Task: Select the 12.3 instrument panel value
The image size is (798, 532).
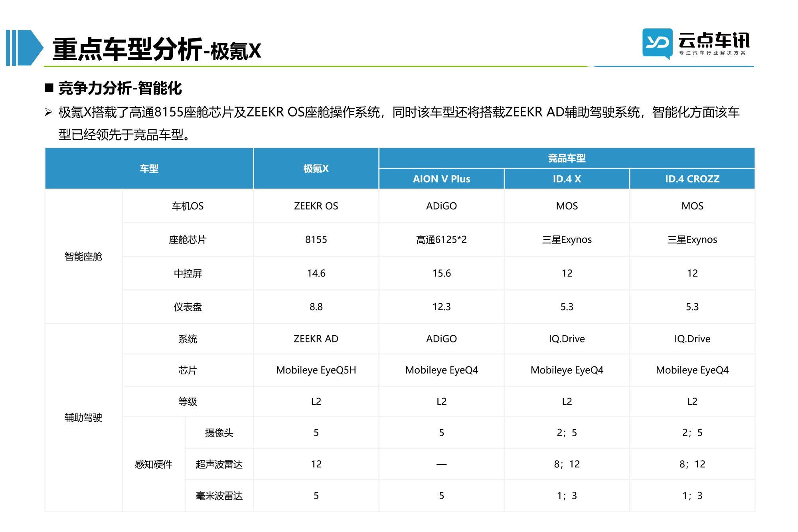Action: point(441,307)
